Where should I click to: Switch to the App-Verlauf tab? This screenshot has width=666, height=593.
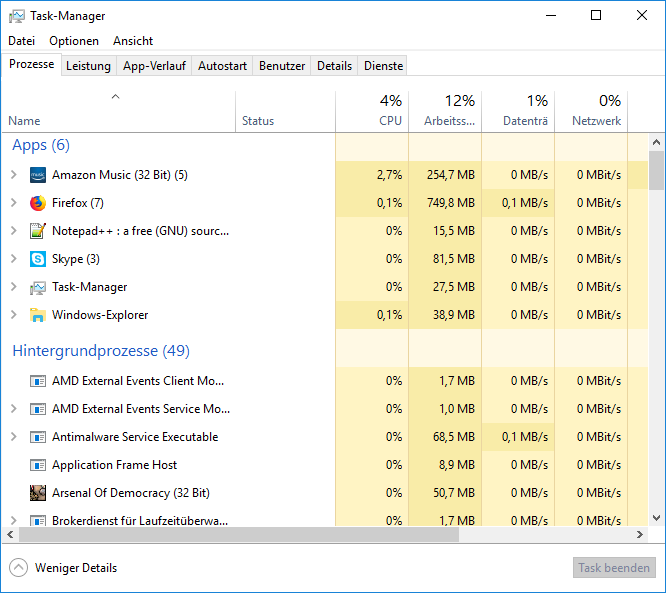pos(154,66)
